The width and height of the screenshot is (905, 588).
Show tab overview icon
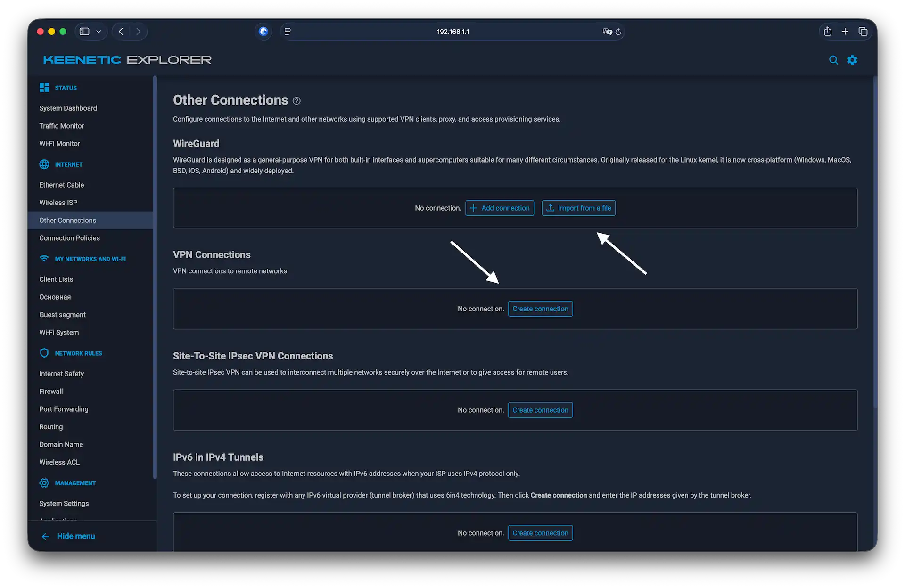pos(863,32)
